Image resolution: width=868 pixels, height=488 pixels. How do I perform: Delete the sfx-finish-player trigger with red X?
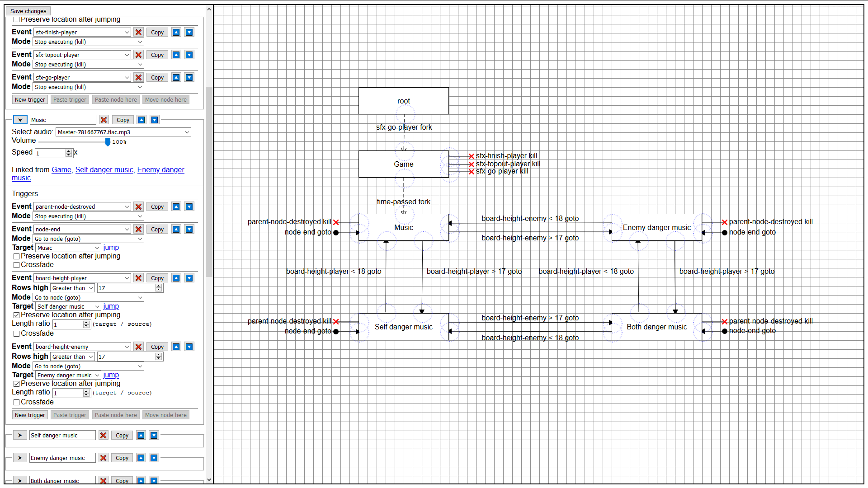[138, 32]
